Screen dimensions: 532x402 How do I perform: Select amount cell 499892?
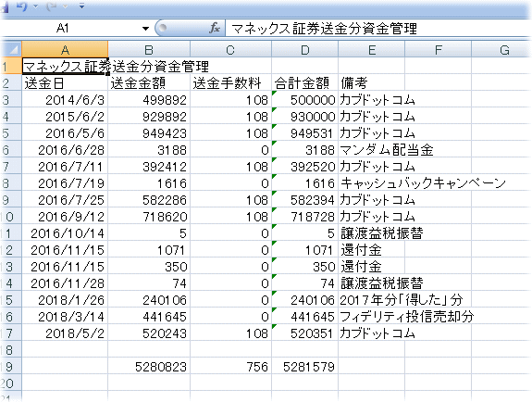tap(149, 99)
